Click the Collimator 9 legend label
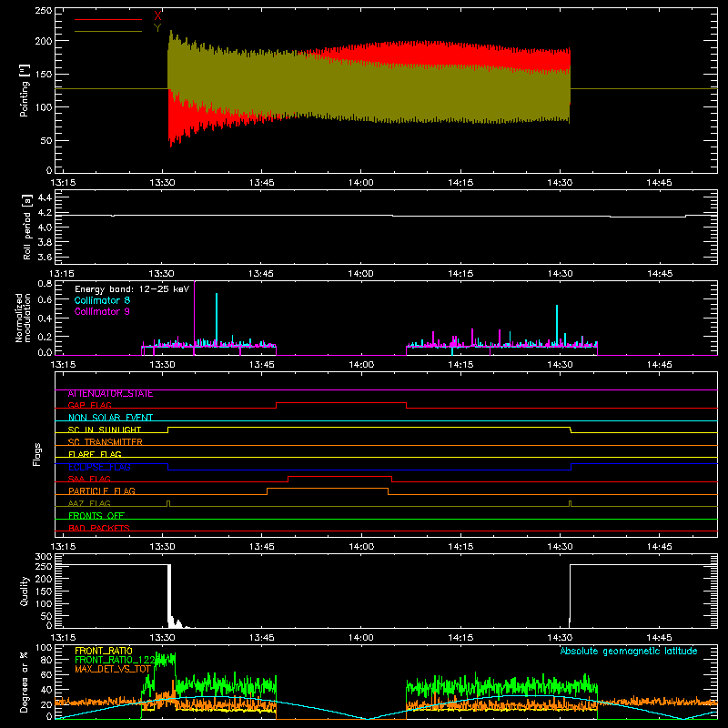The image size is (728, 728). point(102,311)
